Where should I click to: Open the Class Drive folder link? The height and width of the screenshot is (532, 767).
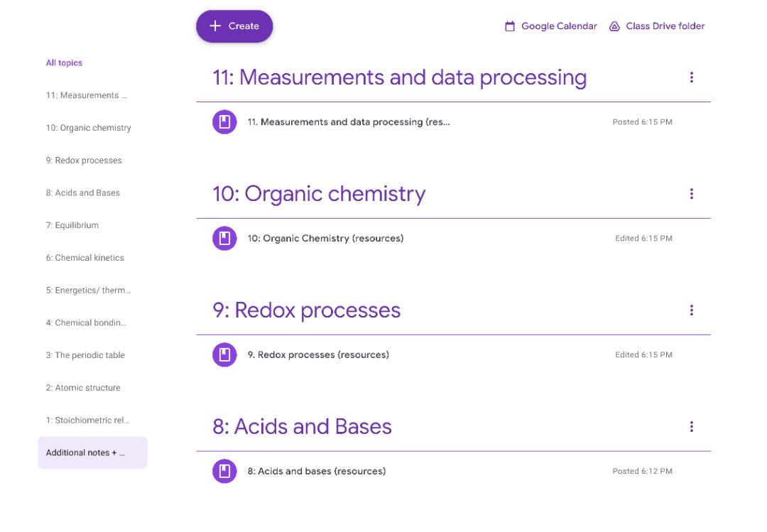pyautogui.click(x=665, y=26)
